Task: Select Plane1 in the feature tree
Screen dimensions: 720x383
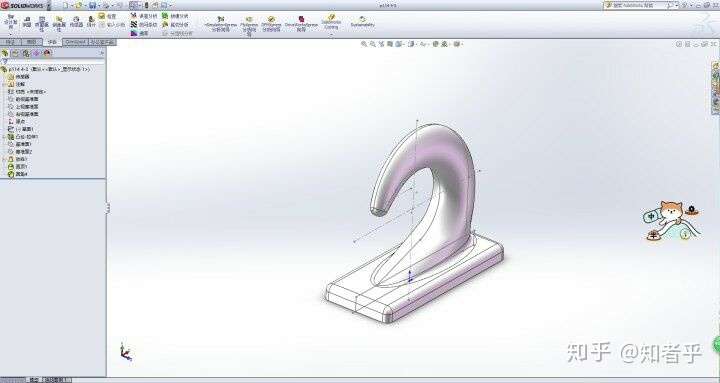Action: coord(20,144)
